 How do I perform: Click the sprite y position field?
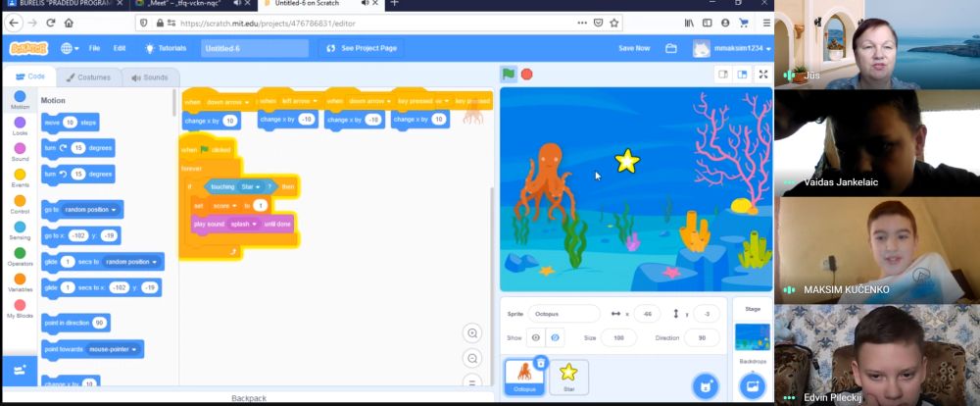707,314
